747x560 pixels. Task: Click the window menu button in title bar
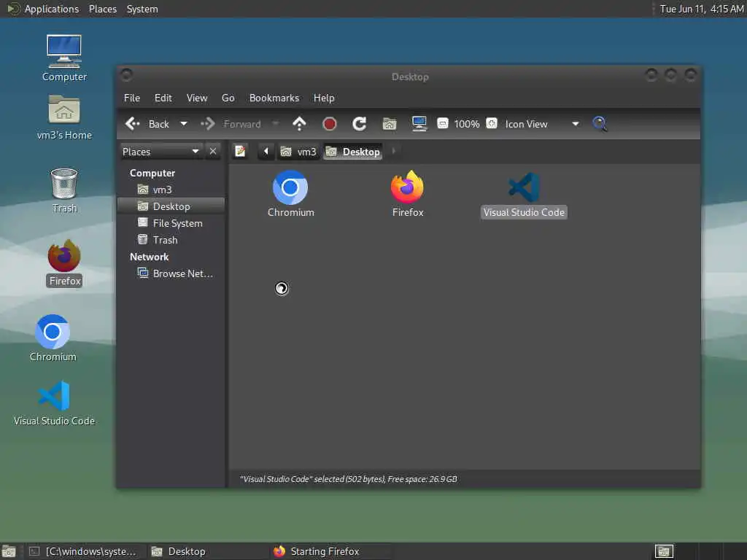[127, 75]
